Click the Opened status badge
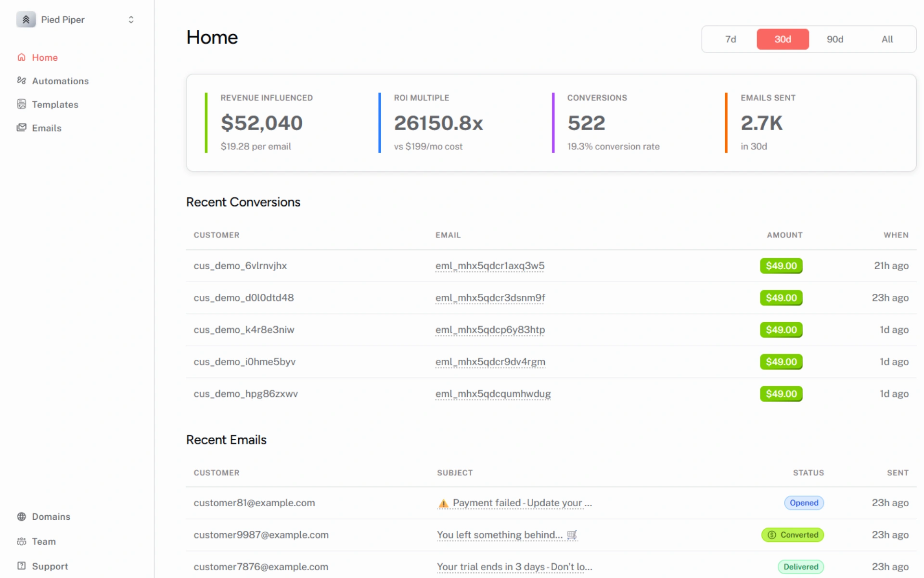 (803, 502)
